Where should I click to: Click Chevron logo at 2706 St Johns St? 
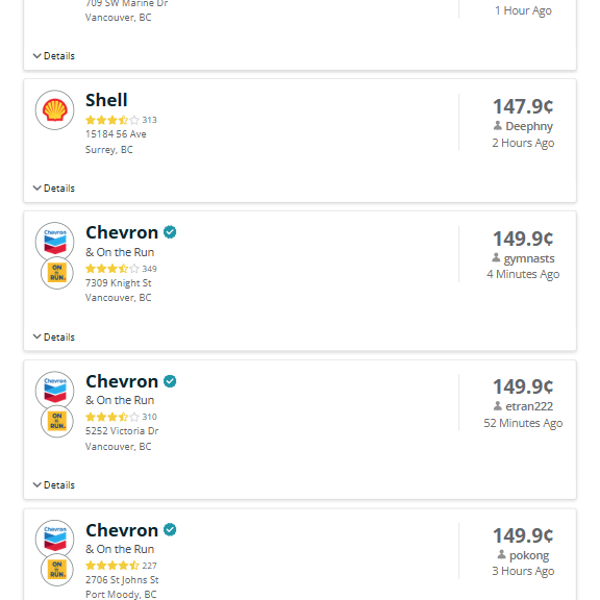pos(54,539)
